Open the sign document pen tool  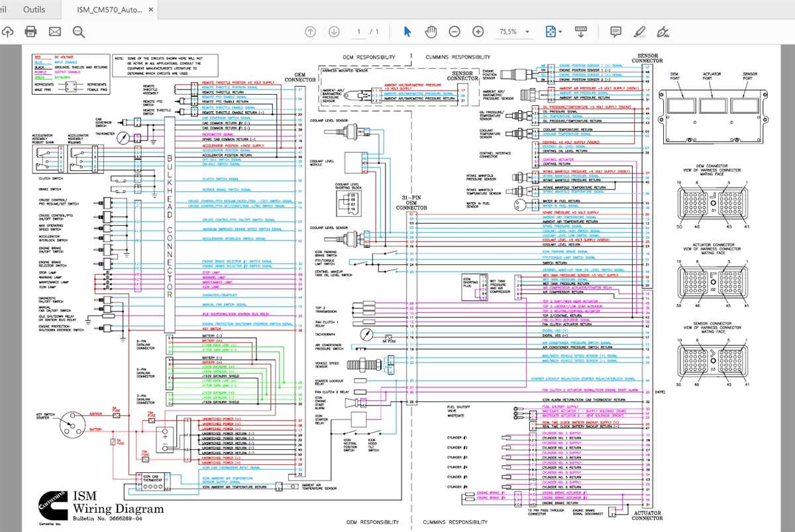pyautogui.click(x=663, y=31)
